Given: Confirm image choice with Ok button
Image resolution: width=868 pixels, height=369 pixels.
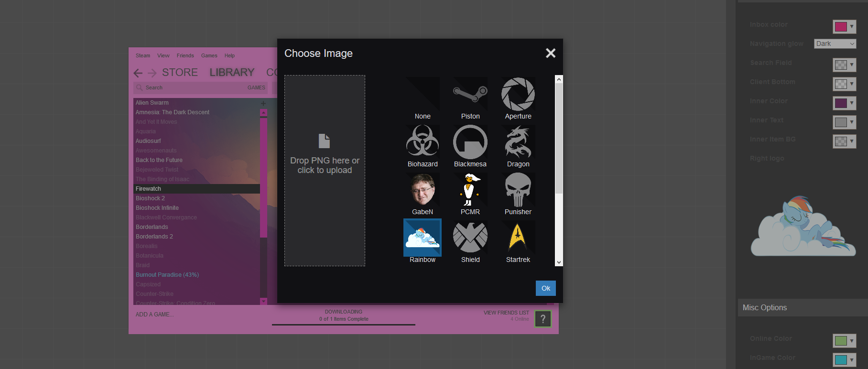Looking at the screenshot, I should coord(546,288).
